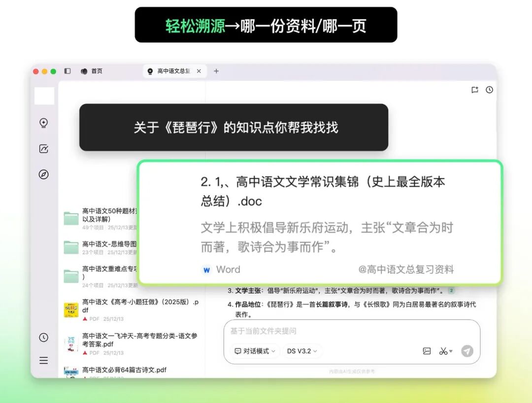Viewport: 532px width, 403px height.
Task: Open chat history clock at top right
Action: click(489, 90)
